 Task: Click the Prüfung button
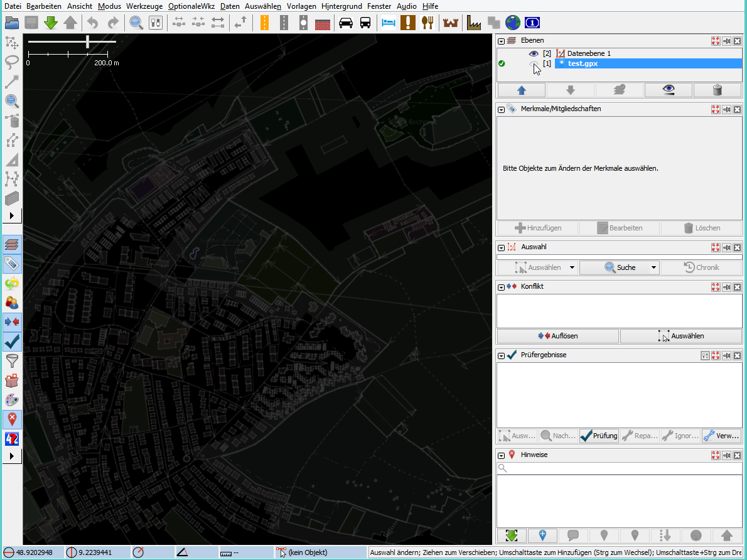tap(599, 436)
